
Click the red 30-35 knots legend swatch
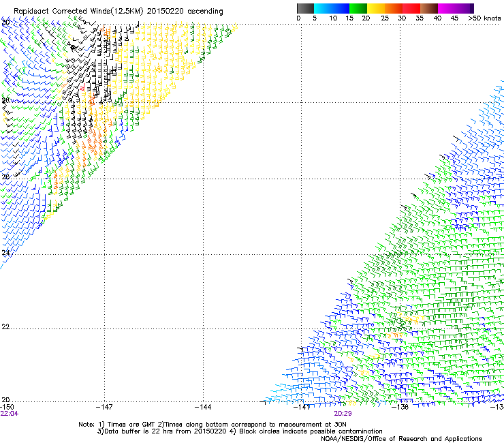(x=411, y=8)
